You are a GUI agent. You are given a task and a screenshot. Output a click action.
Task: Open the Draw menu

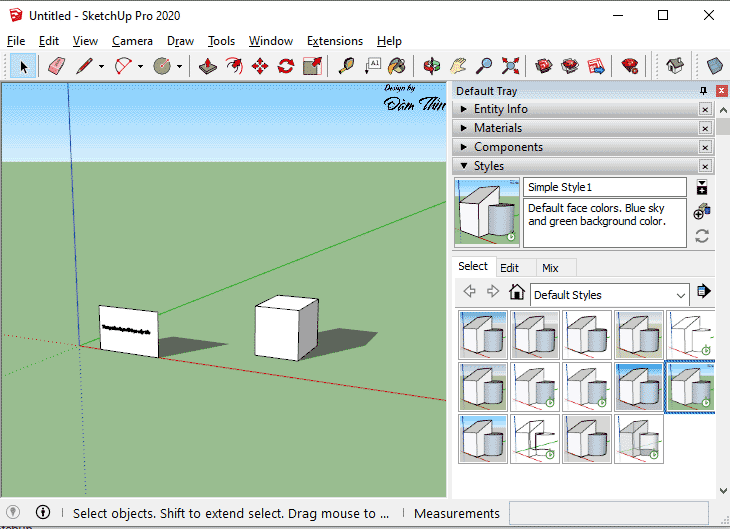tap(180, 41)
